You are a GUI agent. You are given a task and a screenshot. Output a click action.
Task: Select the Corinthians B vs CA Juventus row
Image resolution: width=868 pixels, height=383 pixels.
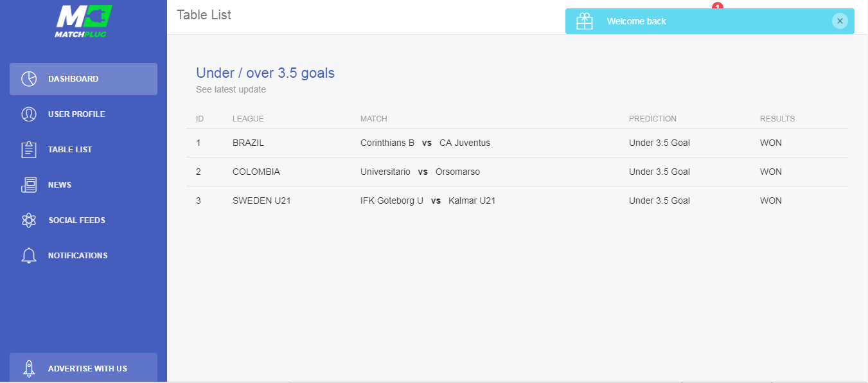(517, 143)
